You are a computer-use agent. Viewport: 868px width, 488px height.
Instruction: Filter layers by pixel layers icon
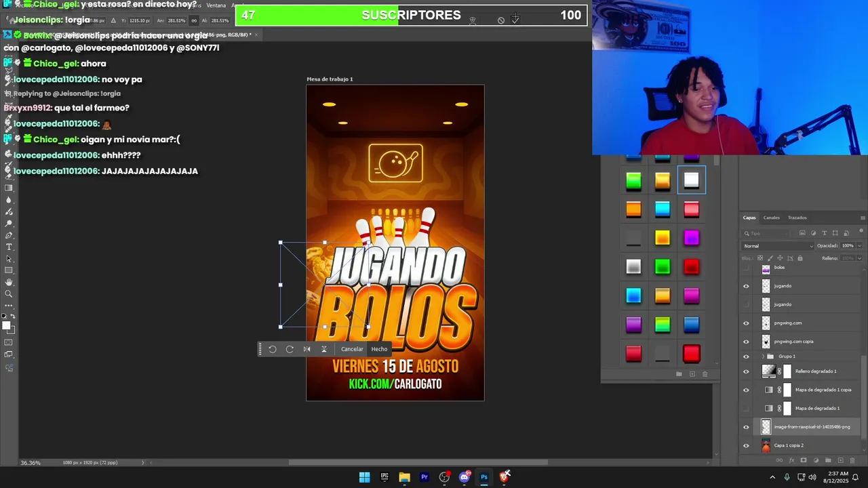coord(802,233)
